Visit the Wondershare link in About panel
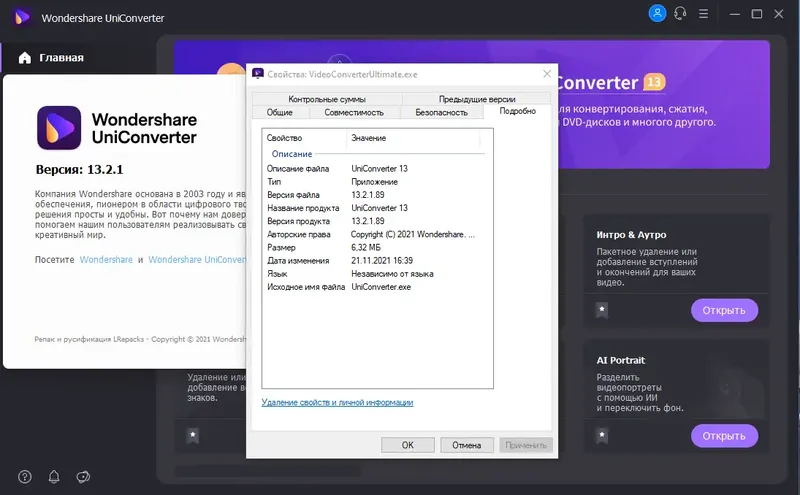This screenshot has height=495, width=800. (106, 259)
